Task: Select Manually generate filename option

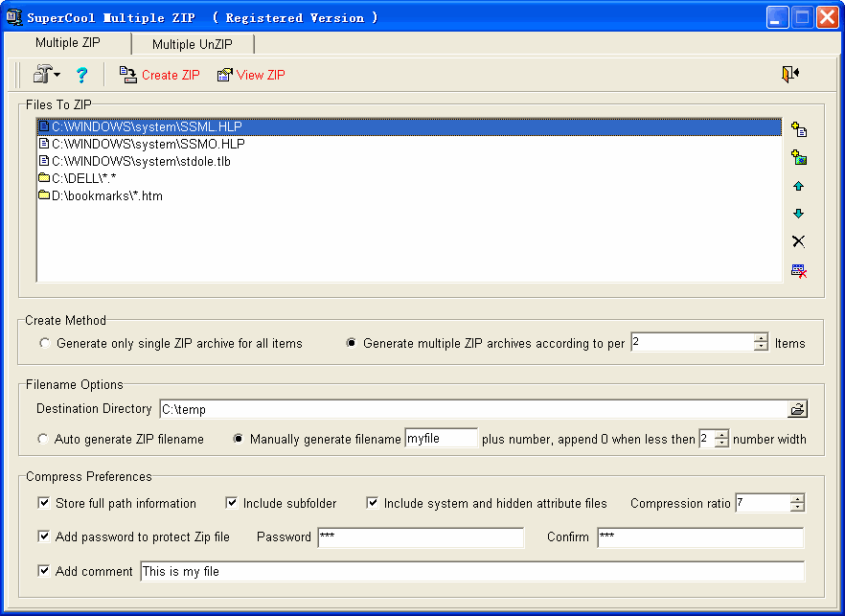Action: (238, 439)
